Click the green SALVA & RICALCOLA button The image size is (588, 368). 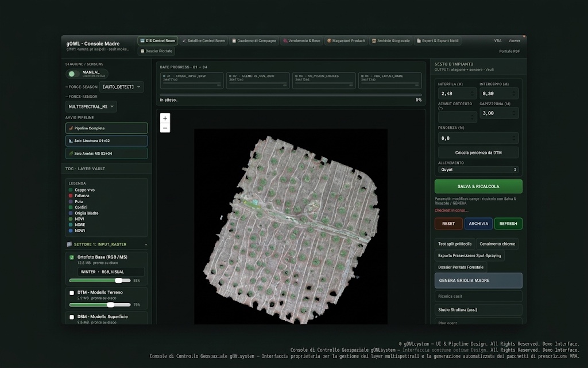478,187
